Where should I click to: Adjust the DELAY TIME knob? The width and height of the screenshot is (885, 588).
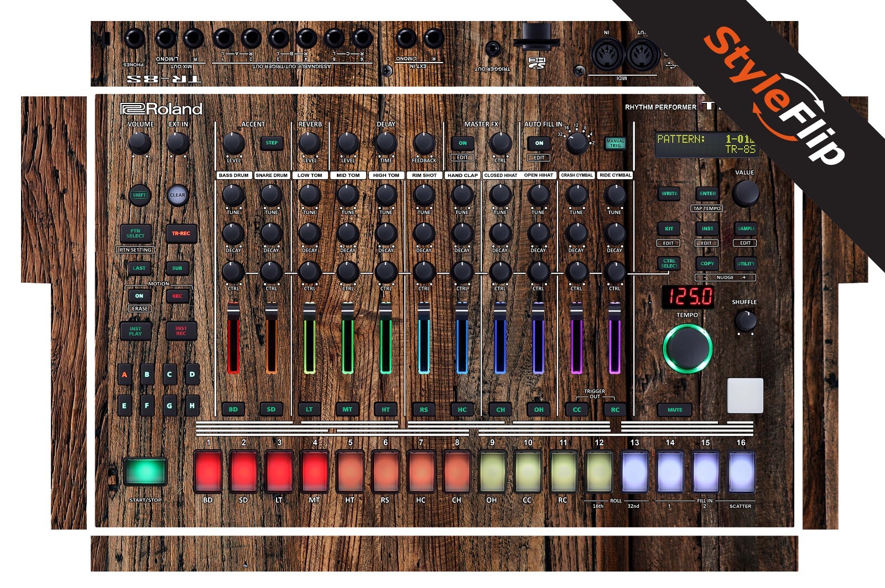386,143
